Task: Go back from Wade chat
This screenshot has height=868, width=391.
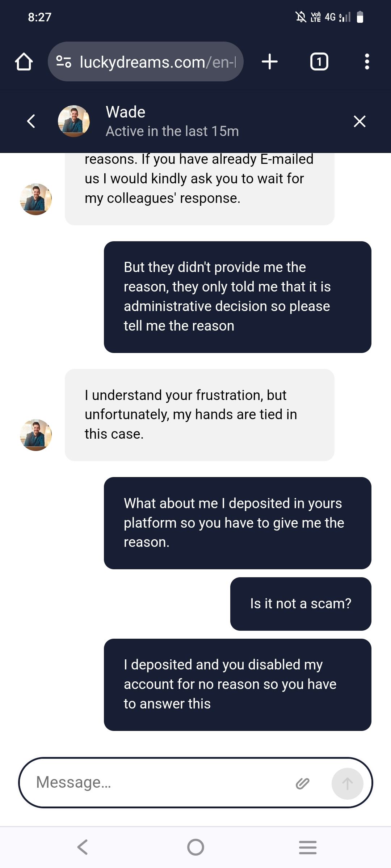Action: tap(31, 121)
